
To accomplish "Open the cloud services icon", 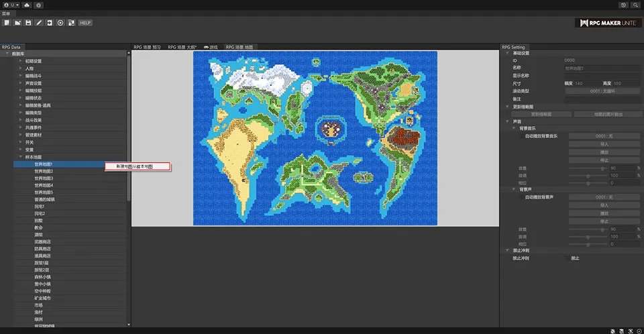I will 26,5.
